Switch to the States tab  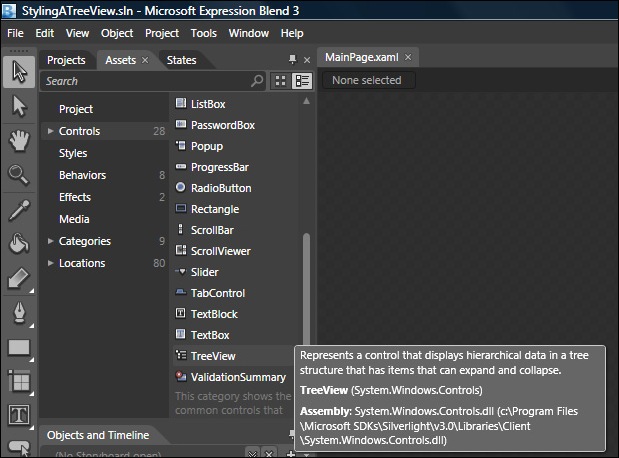pos(182,60)
